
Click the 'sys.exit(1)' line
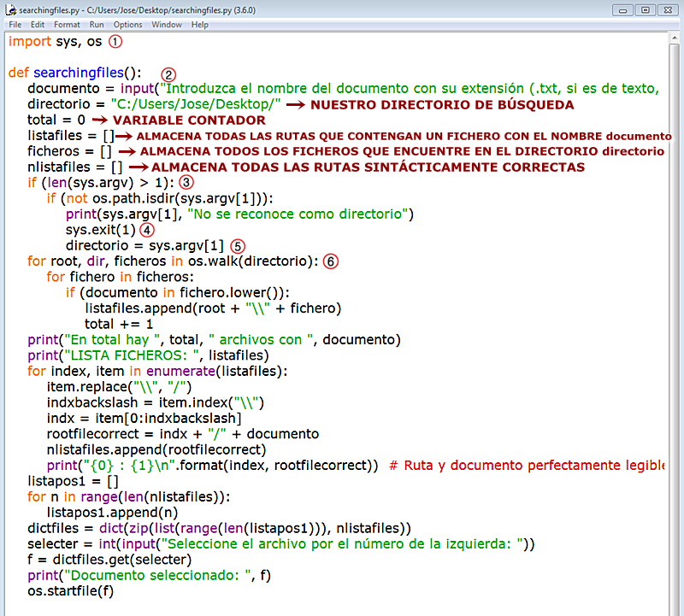click(100, 230)
